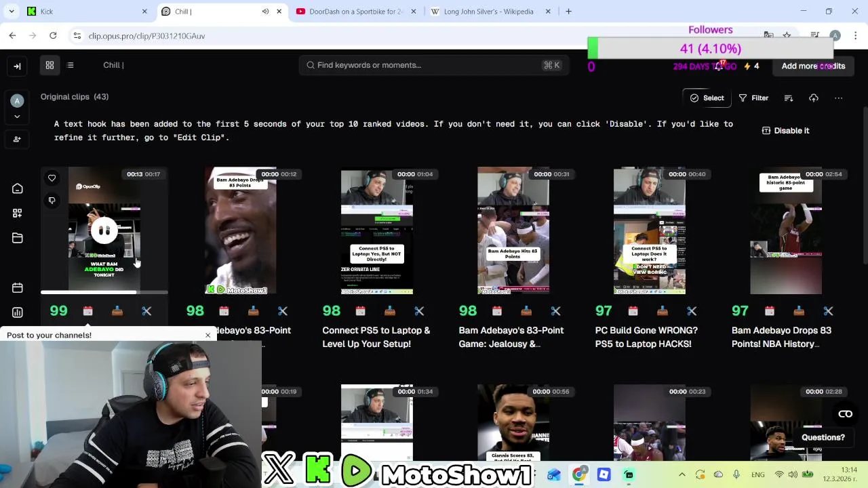The width and height of the screenshot is (868, 488).
Task: Download the NBA History clip
Action: click(799, 311)
